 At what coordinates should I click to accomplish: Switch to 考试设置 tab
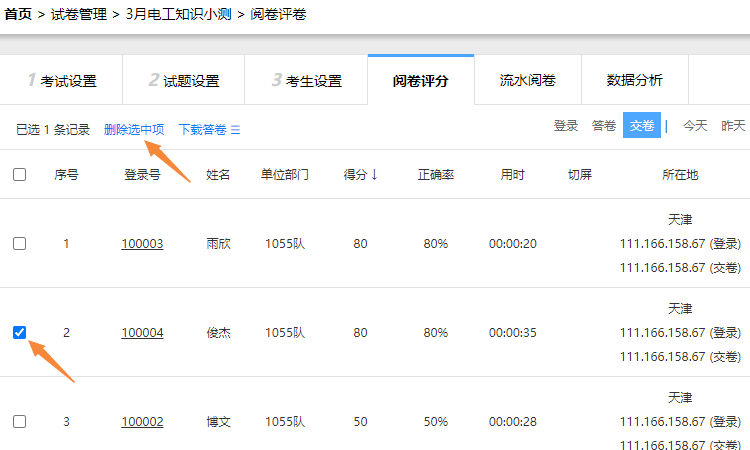(61, 80)
